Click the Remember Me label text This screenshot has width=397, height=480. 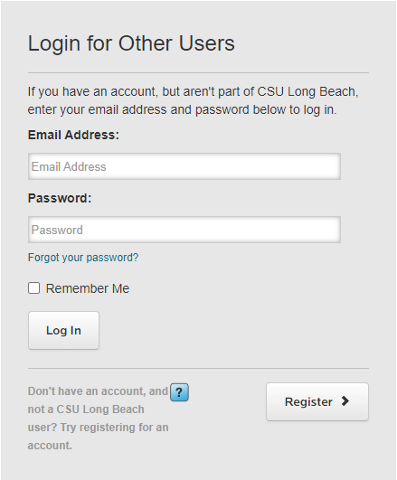click(87, 289)
